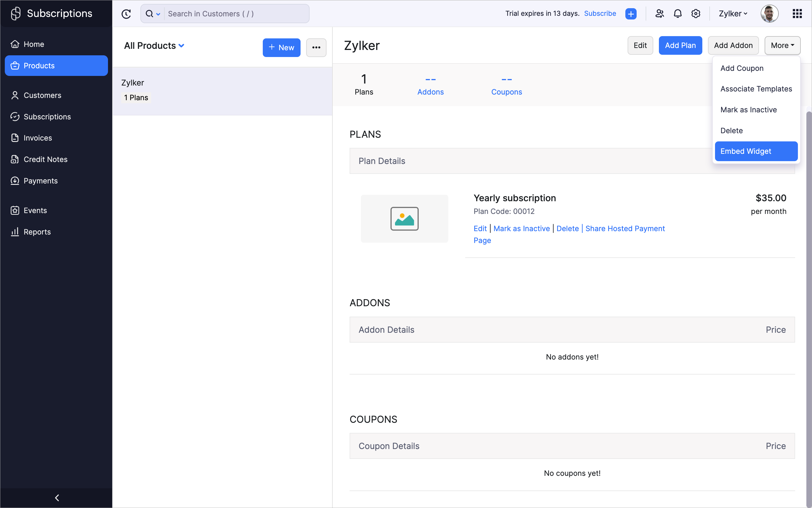Click the Coupons summary tab
Image resolution: width=812 pixels, height=508 pixels.
click(x=507, y=85)
